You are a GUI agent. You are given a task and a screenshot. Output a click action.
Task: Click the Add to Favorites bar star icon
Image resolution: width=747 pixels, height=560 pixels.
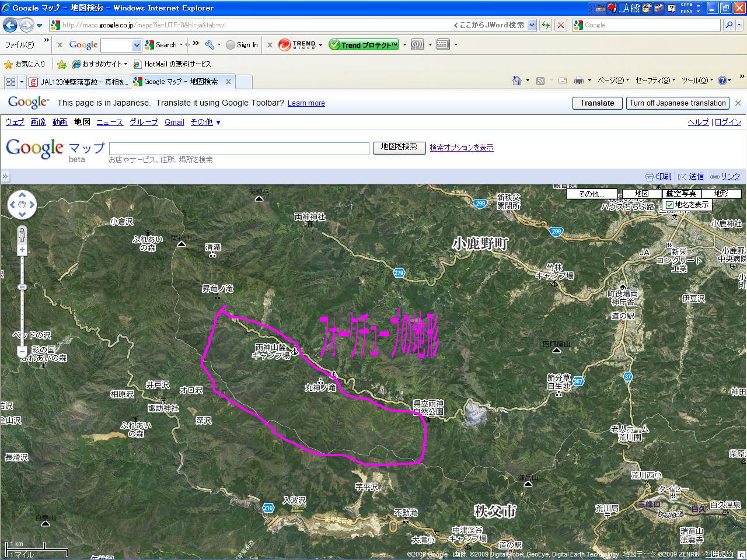click(61, 64)
